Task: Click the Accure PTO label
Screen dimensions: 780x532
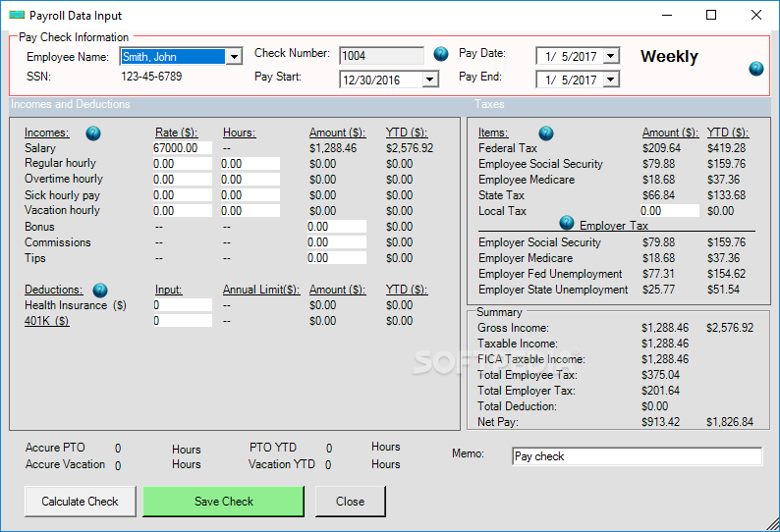Action: [55, 448]
